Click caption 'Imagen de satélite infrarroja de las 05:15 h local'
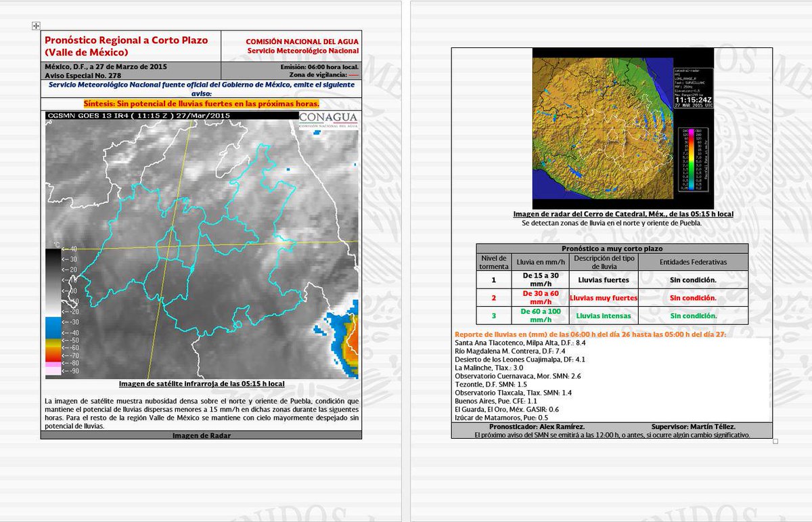812x522 pixels. pos(202,383)
